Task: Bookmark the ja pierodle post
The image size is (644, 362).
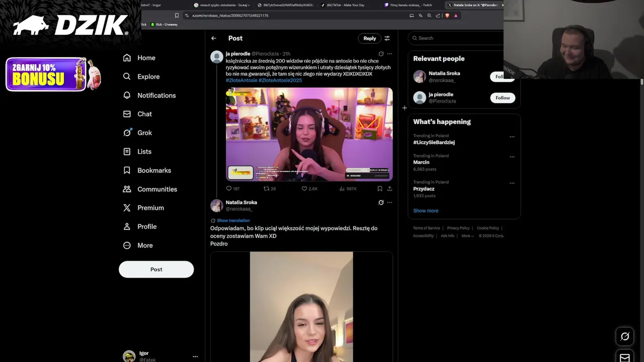Action: [x=380, y=189]
